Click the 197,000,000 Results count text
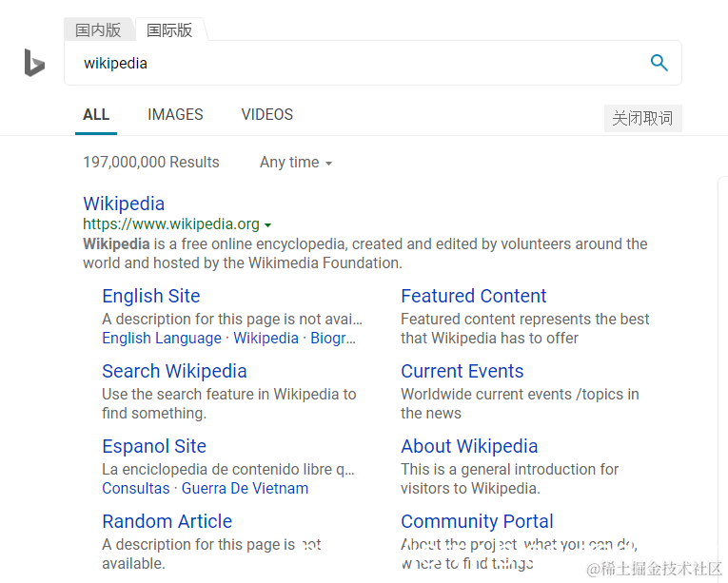 click(151, 163)
